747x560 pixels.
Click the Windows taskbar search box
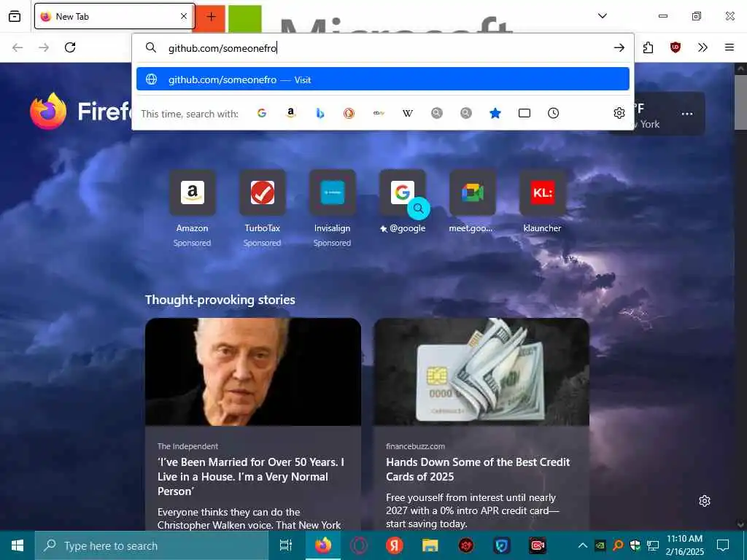pyautogui.click(x=152, y=545)
